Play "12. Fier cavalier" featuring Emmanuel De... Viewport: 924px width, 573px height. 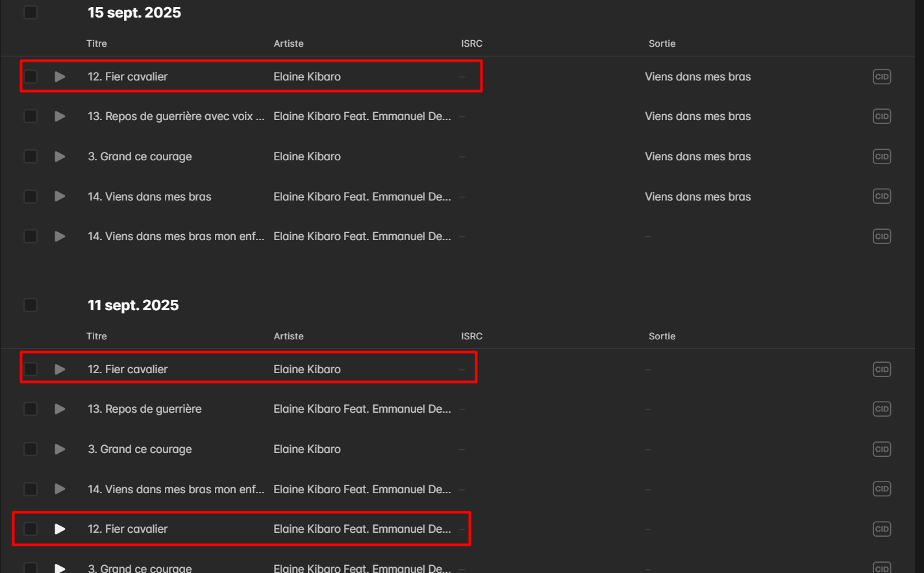[x=60, y=529]
